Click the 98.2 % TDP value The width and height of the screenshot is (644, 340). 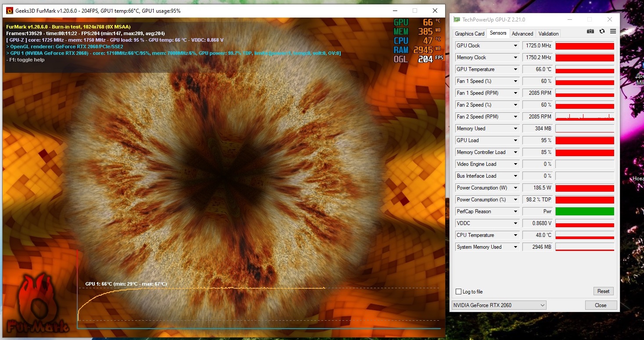[x=537, y=200]
